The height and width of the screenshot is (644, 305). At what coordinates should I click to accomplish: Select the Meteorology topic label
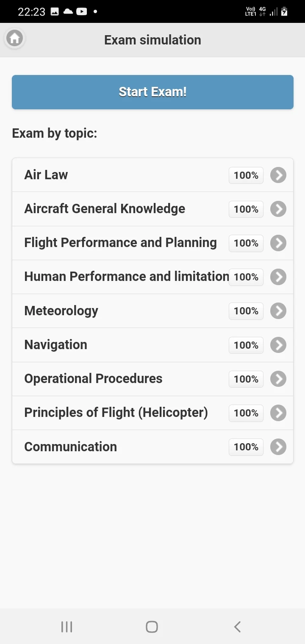tap(61, 311)
